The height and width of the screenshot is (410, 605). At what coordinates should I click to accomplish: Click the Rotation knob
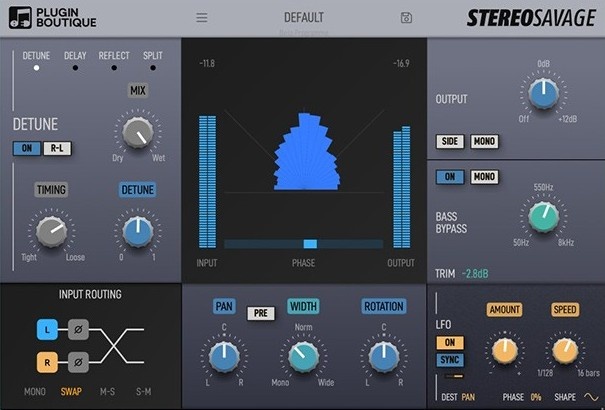384,356
